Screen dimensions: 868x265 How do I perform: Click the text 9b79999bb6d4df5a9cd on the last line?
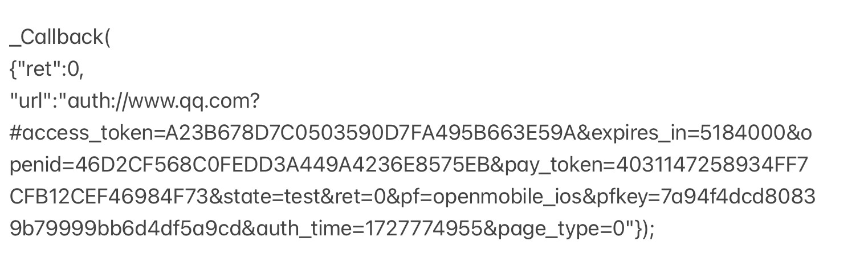click(125, 229)
